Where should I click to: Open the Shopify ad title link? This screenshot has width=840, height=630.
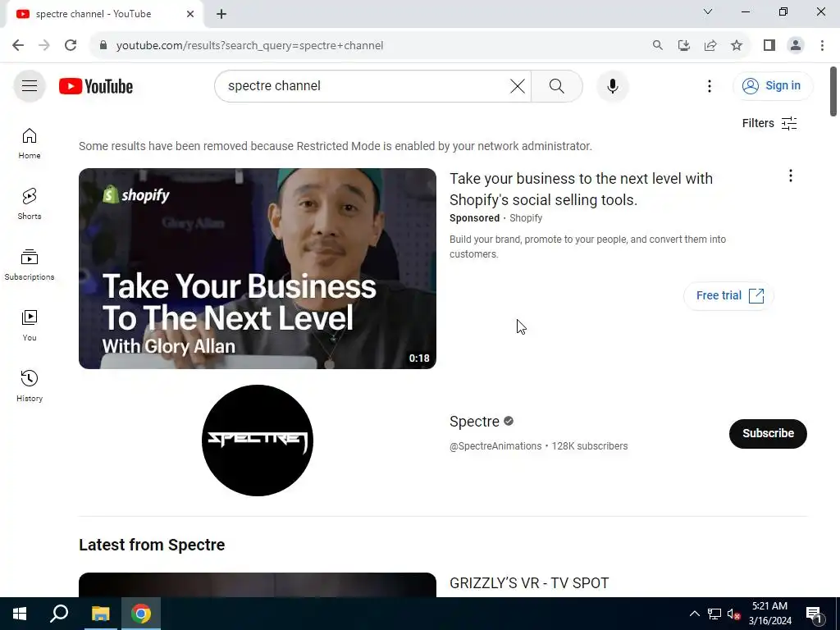pyautogui.click(x=581, y=189)
